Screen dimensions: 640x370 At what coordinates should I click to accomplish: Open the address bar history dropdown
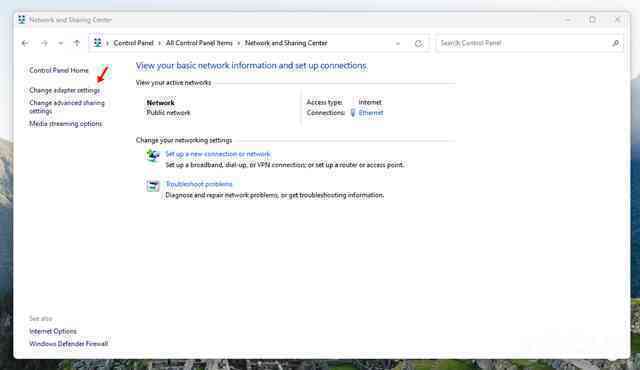(x=398, y=43)
